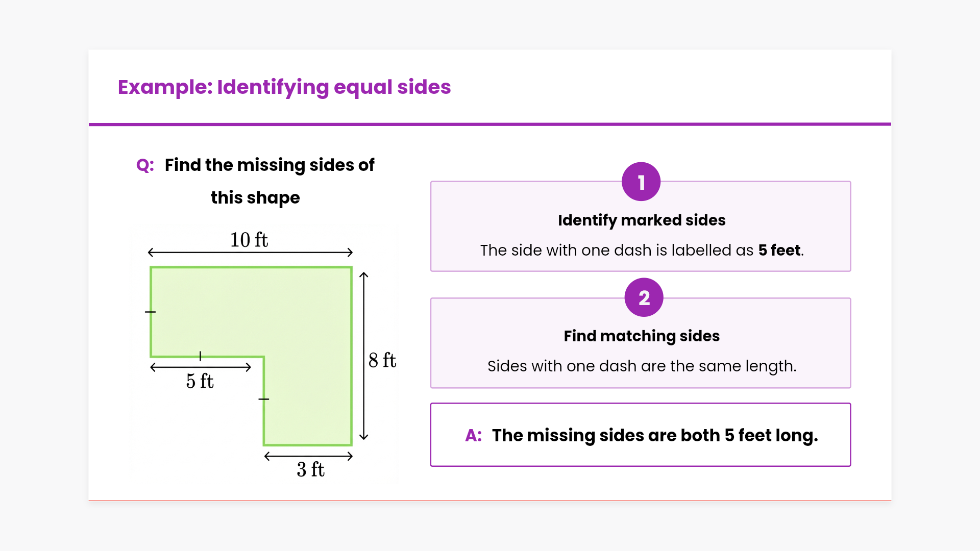Click the bold "5 feet" text in step 1
This screenshot has width=980, height=551.
[779, 250]
